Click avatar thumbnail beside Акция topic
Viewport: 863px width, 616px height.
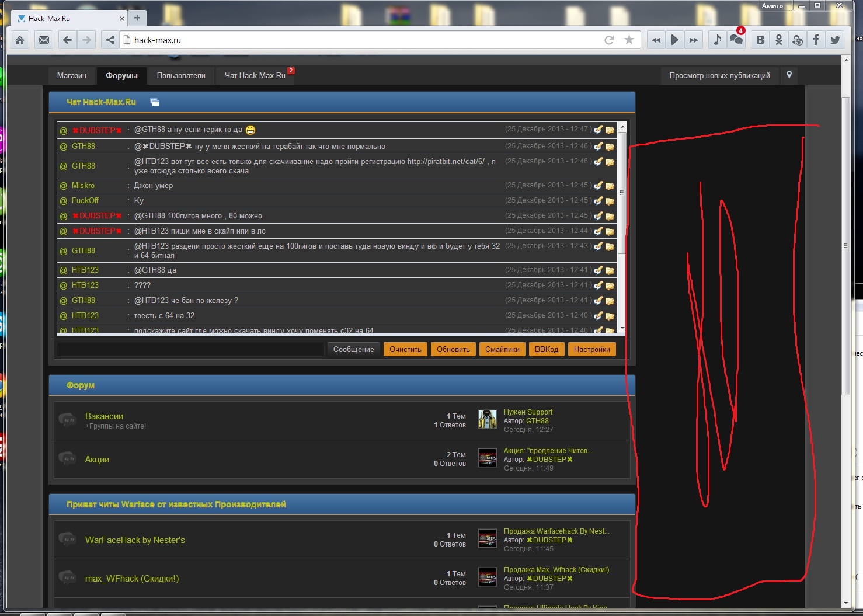point(488,458)
